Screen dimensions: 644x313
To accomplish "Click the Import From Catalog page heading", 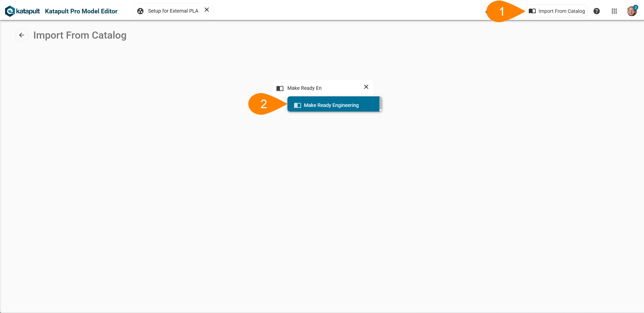I will point(80,35).
